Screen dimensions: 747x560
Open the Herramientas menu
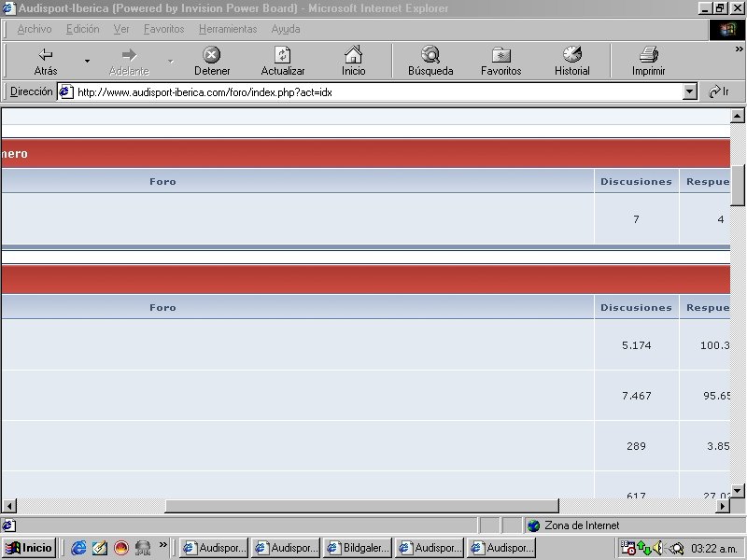(228, 29)
